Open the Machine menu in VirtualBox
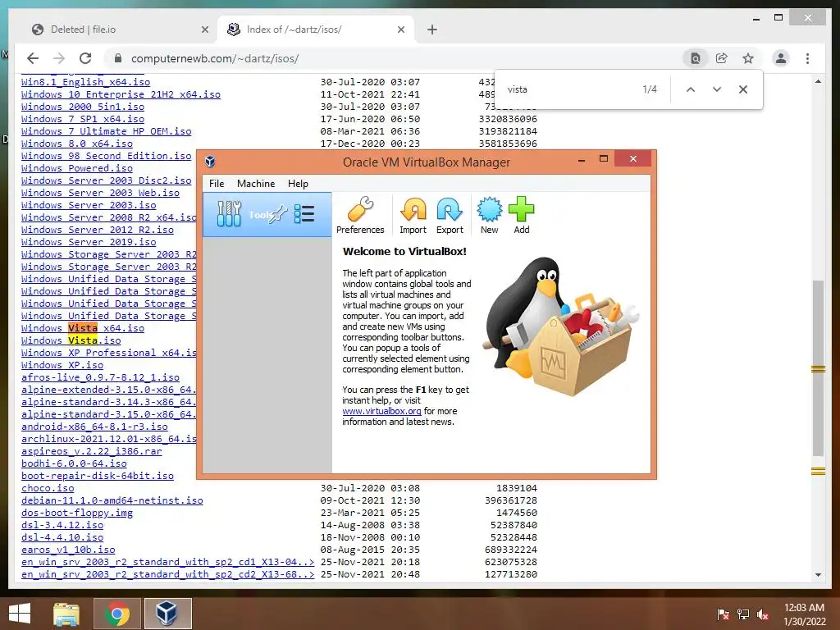 coord(256,184)
